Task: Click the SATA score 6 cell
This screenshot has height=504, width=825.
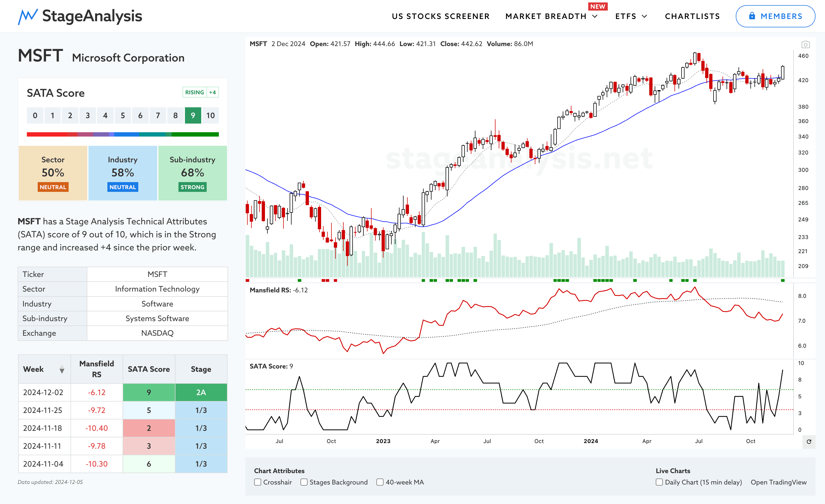Action: tap(149, 464)
